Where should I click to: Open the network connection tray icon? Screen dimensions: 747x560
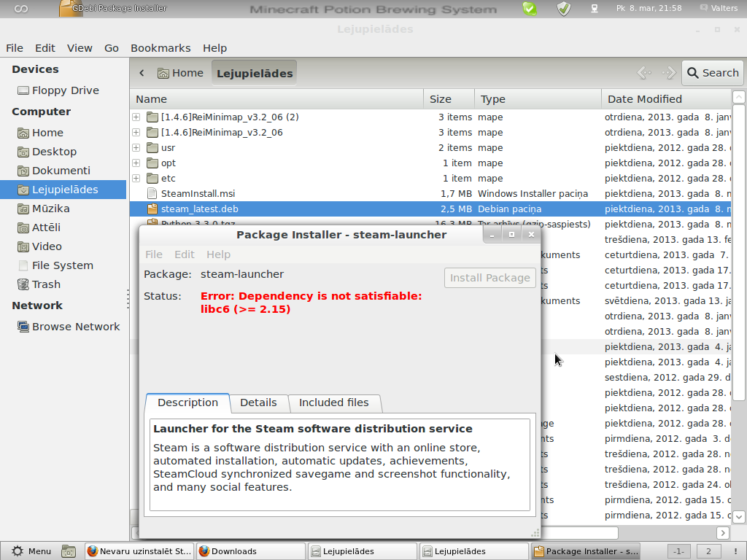coord(594,9)
